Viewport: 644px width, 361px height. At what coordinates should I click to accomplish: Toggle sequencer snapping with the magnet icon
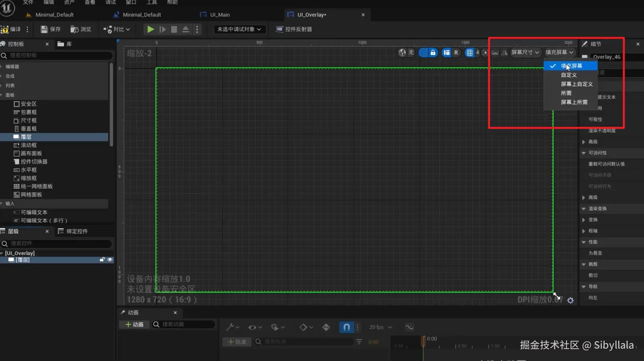pyautogui.click(x=347, y=327)
